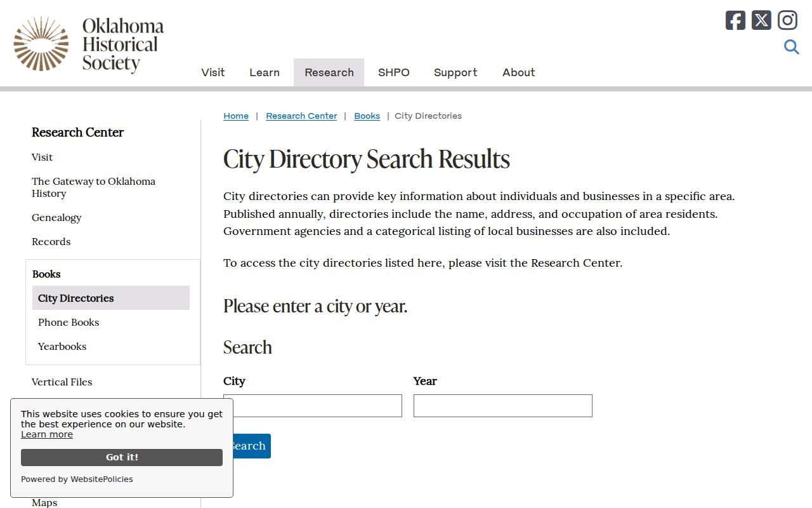Dismiss cookie notice with Got it!
Screen dimensions: 812x508
tap(122, 457)
